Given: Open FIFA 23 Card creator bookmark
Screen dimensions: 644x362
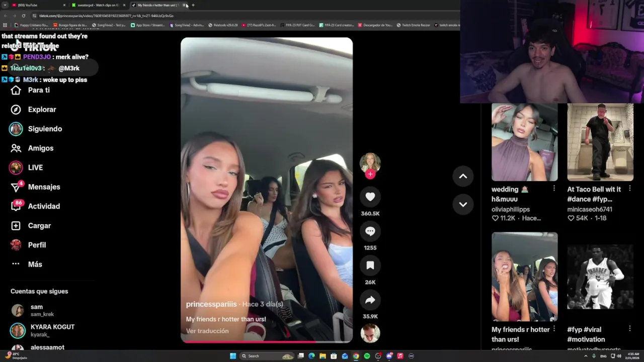Looking at the screenshot, I should point(336,25).
